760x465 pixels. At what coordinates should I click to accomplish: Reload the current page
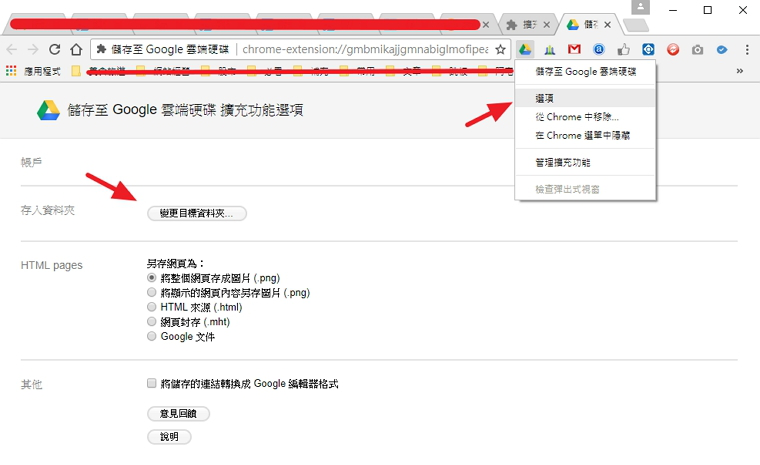coord(55,49)
